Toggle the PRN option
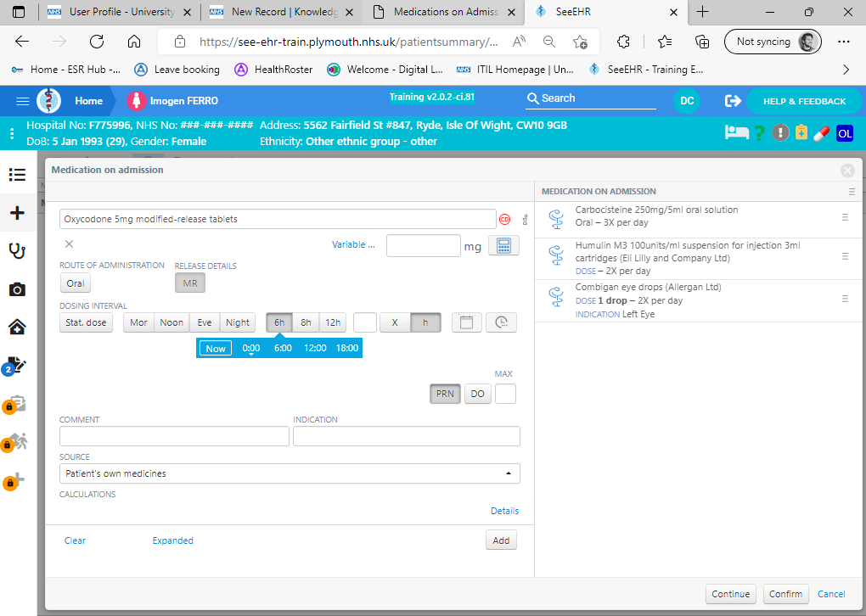Screen dimensions: 866x616 445,394
